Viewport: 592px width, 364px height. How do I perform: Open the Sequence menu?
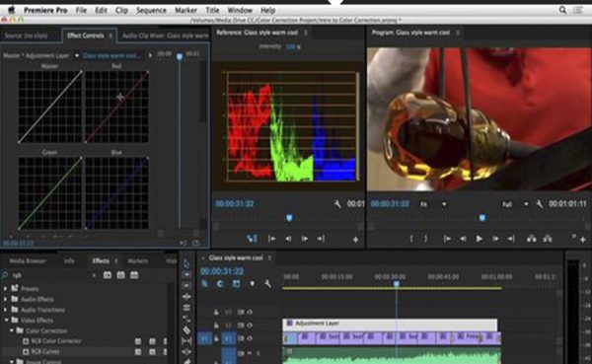(x=151, y=10)
